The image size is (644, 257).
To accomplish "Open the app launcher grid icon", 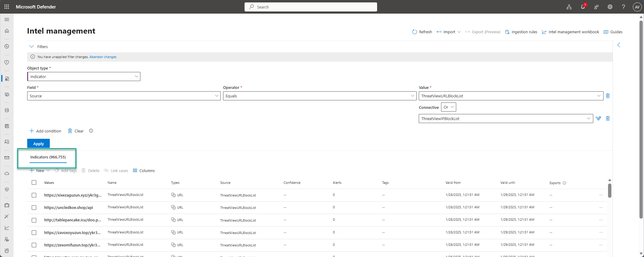I will pyautogui.click(x=7, y=7).
